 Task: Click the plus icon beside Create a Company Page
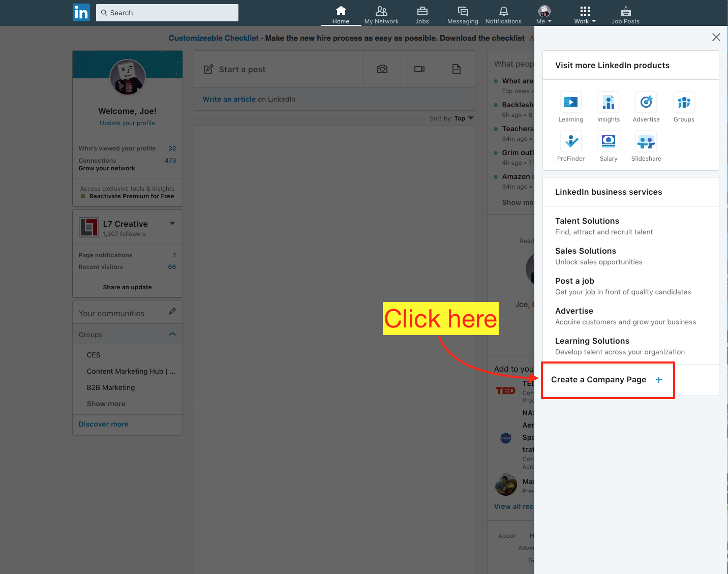point(659,380)
